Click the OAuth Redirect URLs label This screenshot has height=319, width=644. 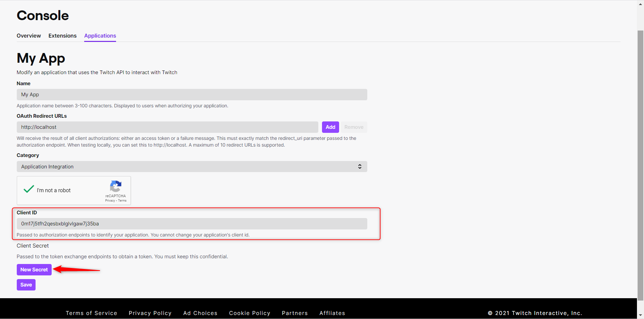[x=42, y=116]
